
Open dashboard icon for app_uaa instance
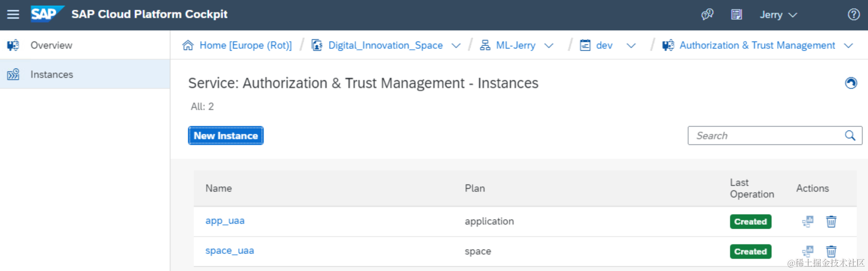coord(807,222)
